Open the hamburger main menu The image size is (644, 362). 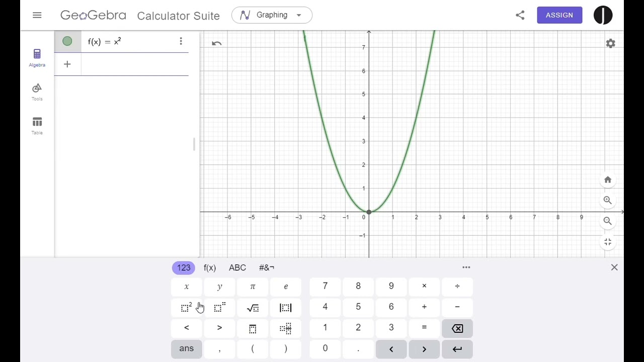tap(37, 15)
